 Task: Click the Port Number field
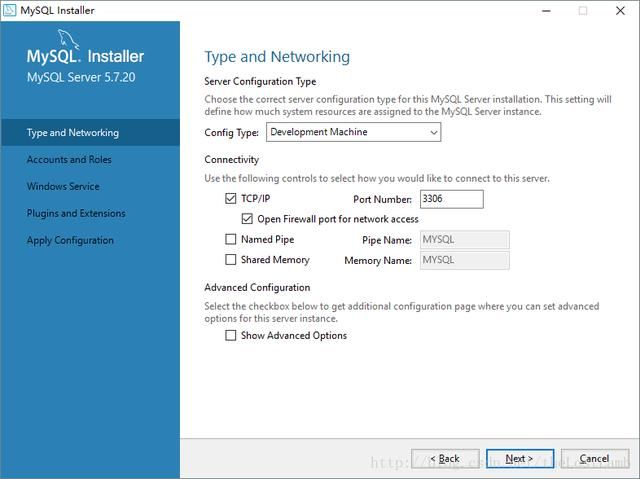coord(452,199)
